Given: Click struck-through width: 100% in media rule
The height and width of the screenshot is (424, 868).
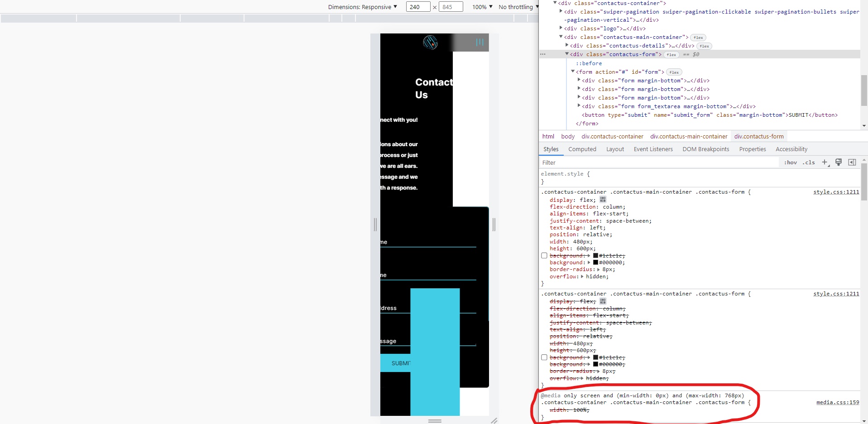Looking at the screenshot, I should (x=570, y=410).
